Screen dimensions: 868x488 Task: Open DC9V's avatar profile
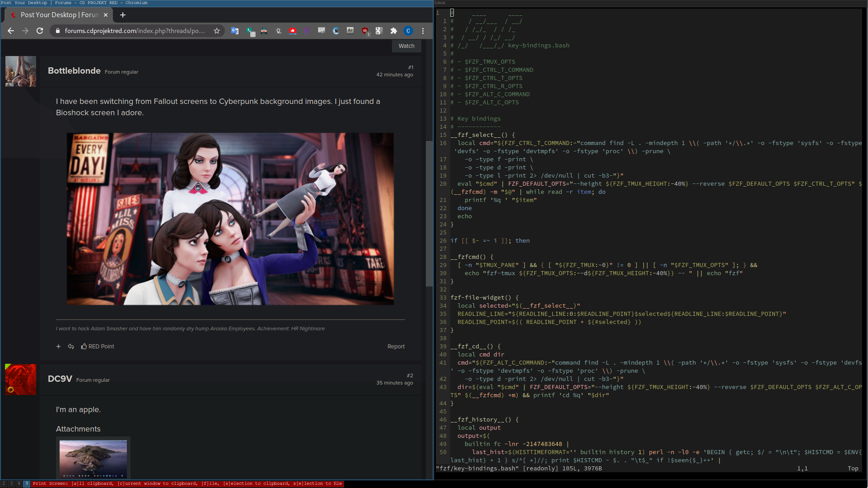[21, 380]
